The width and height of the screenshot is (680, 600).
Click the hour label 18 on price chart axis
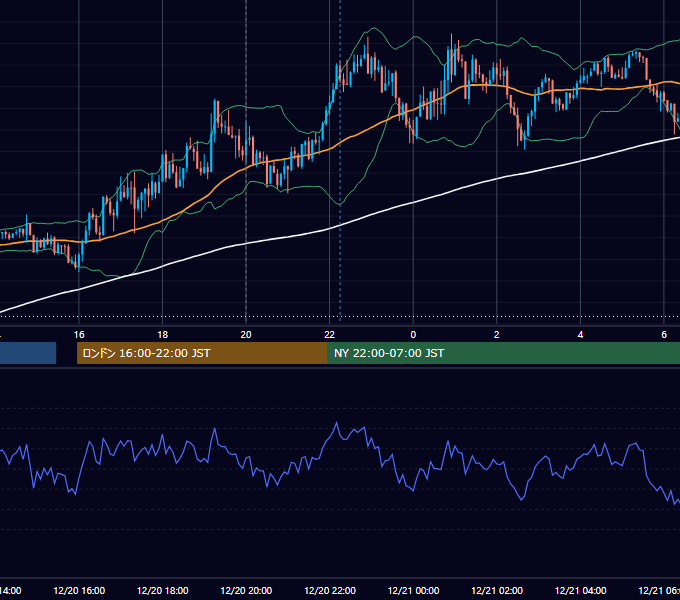click(163, 335)
